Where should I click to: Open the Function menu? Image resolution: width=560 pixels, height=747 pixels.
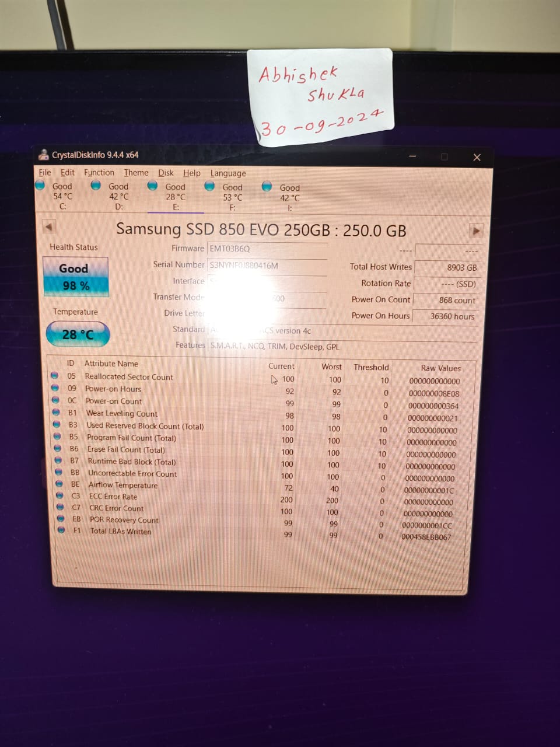click(99, 172)
